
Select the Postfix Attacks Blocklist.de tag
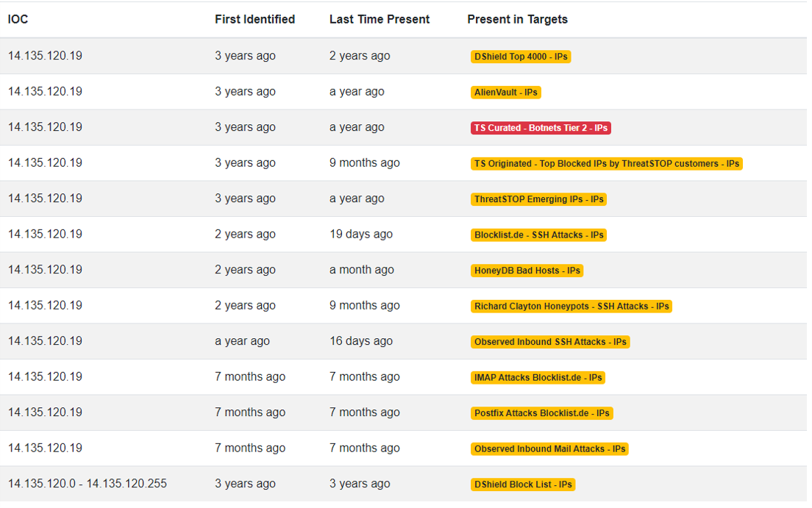click(541, 413)
